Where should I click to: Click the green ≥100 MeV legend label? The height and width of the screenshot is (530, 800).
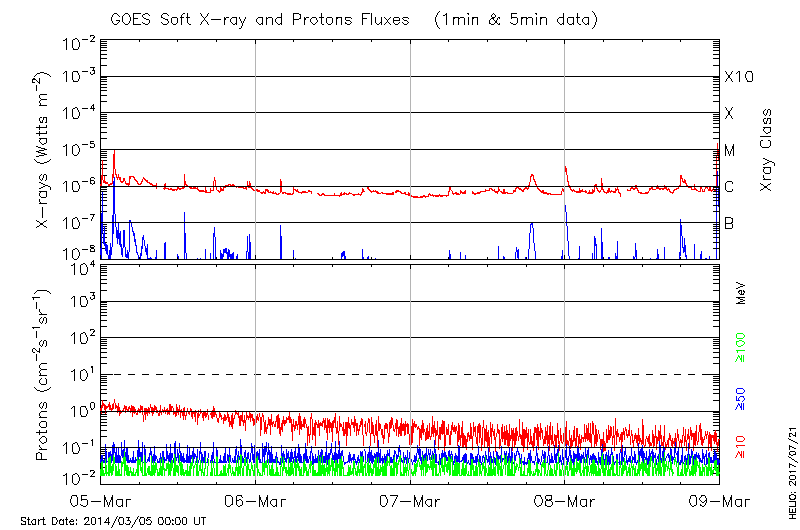(741, 346)
